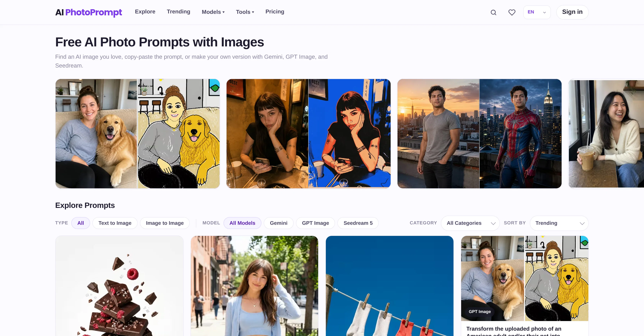Open the Trending sort dropdown

coord(559,223)
